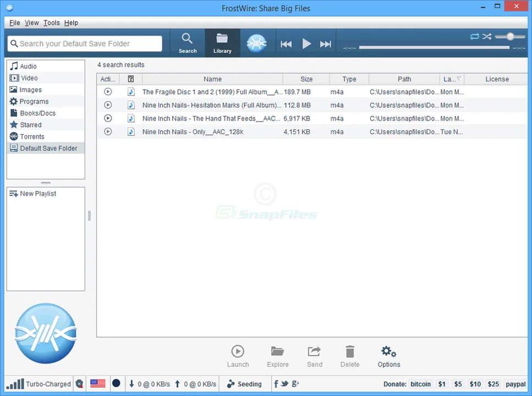532x396 pixels.
Task: Click the firewall shield status icon
Action: click(79, 384)
